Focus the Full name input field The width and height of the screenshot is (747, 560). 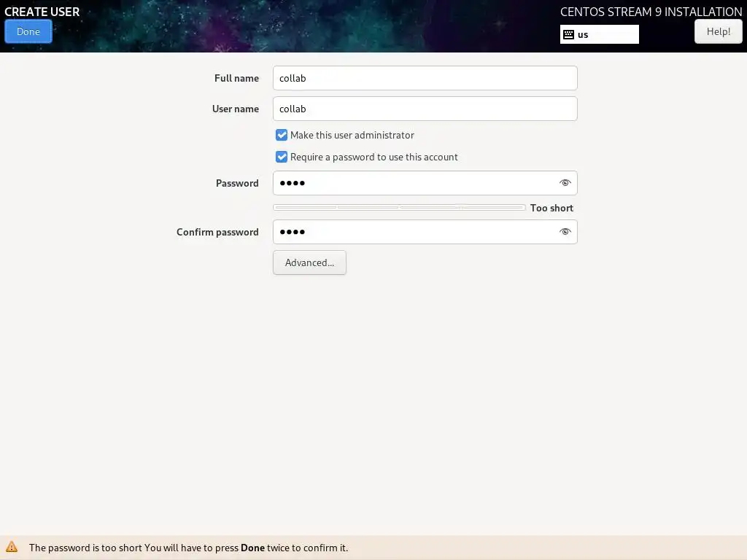[x=425, y=78]
